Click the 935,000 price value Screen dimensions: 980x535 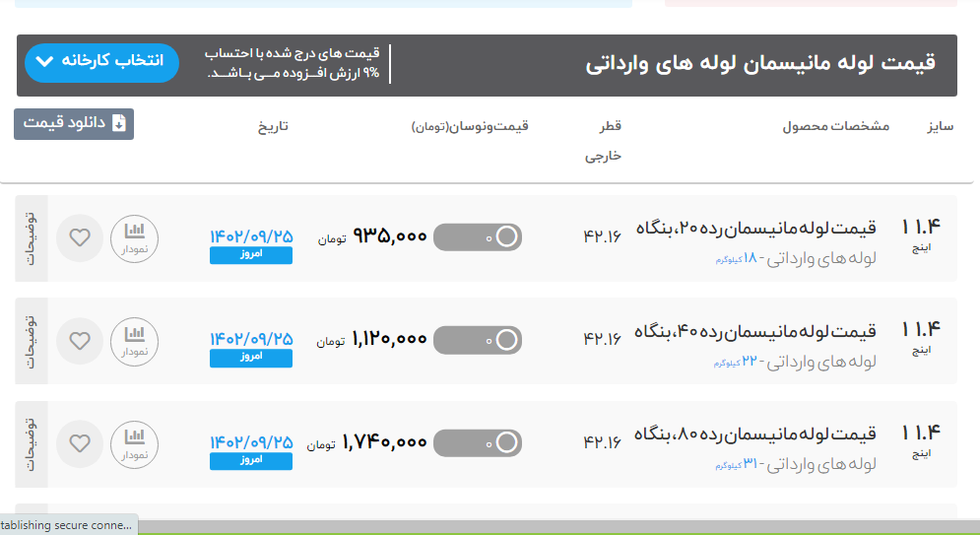(x=390, y=237)
